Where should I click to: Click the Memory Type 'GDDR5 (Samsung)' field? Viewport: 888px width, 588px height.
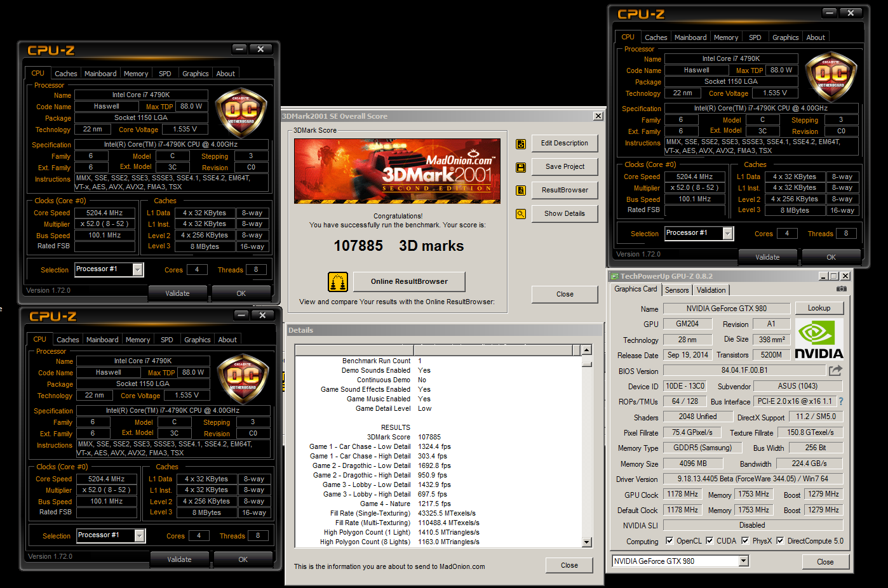click(x=703, y=448)
